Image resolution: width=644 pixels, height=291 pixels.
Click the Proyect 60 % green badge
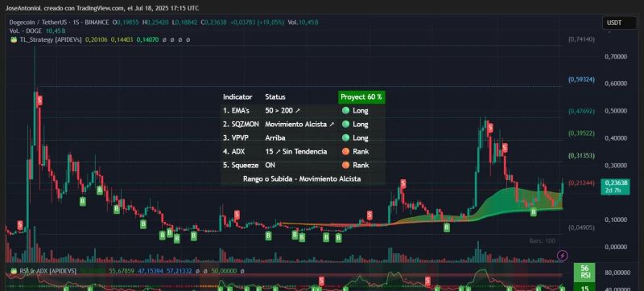pos(361,97)
